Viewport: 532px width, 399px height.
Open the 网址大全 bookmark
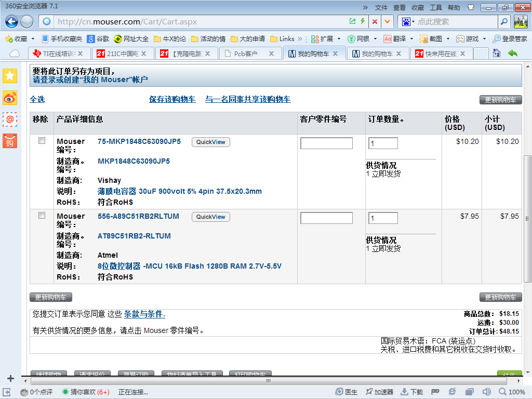point(131,38)
